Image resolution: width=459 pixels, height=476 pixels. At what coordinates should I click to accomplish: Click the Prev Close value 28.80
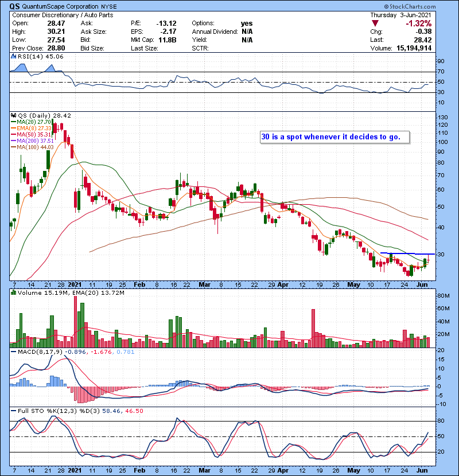(x=56, y=48)
